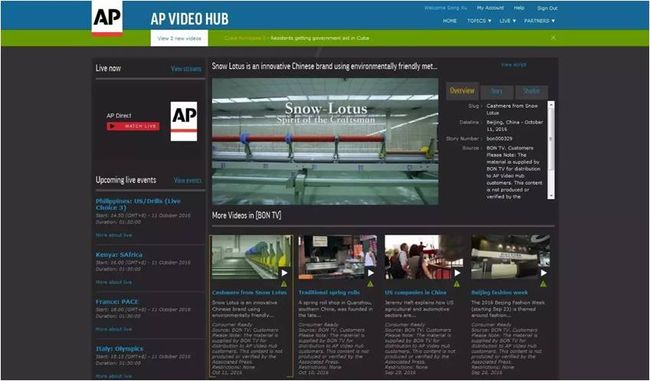Screen dimensions: 650x381
Task: Open Kenya: SAfrica live event
Action: tap(119, 255)
